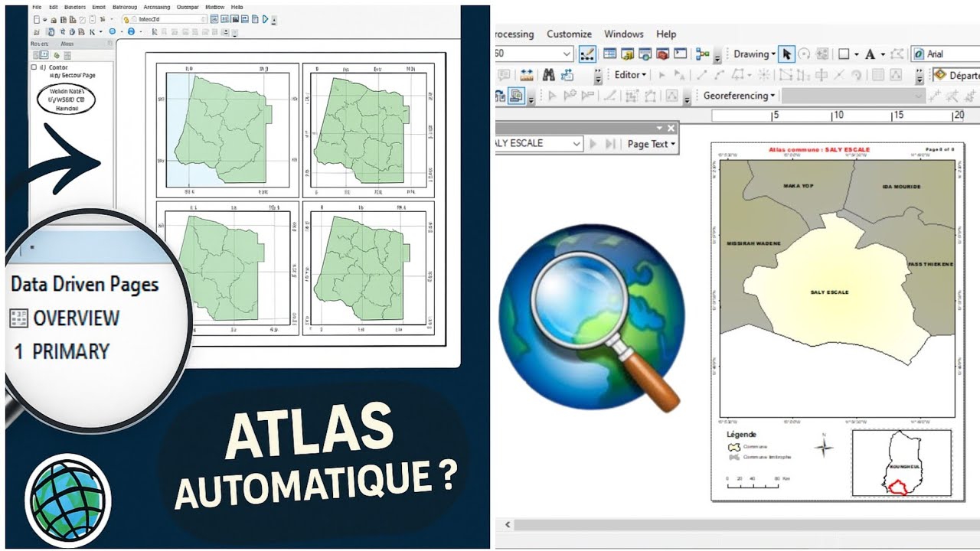Click the Point construction tool
This screenshot has height=551, width=980.
(763, 75)
